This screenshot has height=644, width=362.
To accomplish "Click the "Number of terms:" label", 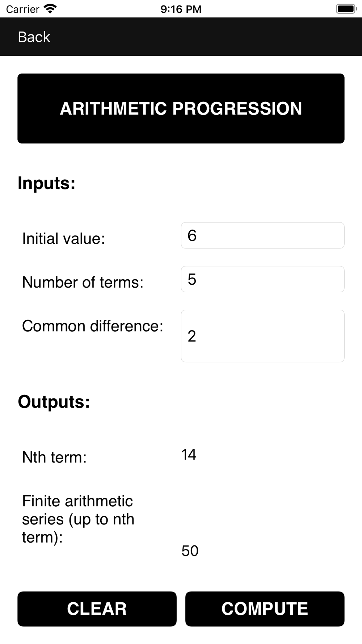I will (83, 283).
